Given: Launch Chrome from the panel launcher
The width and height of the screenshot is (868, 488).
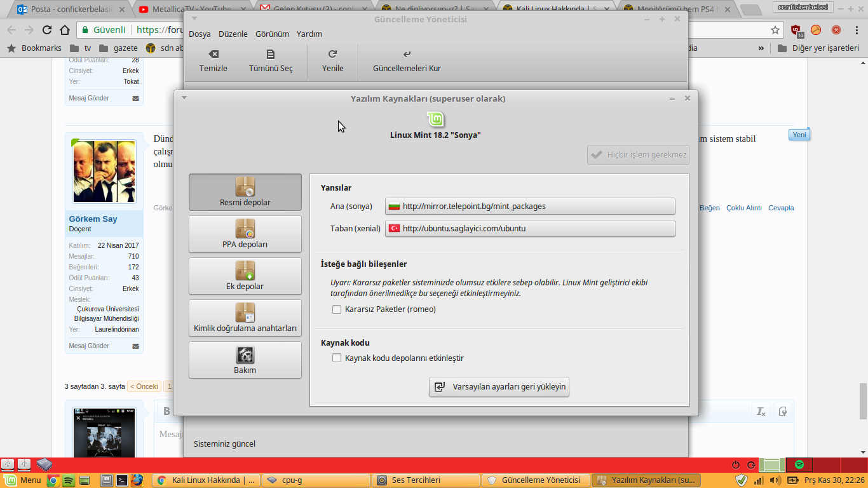Looking at the screenshot, I should [x=54, y=480].
